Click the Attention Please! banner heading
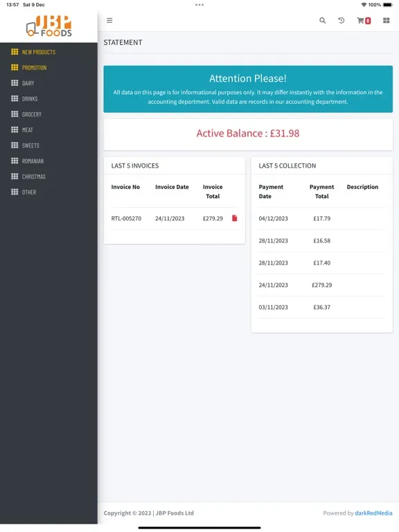The height and width of the screenshot is (532, 399). [x=248, y=78]
